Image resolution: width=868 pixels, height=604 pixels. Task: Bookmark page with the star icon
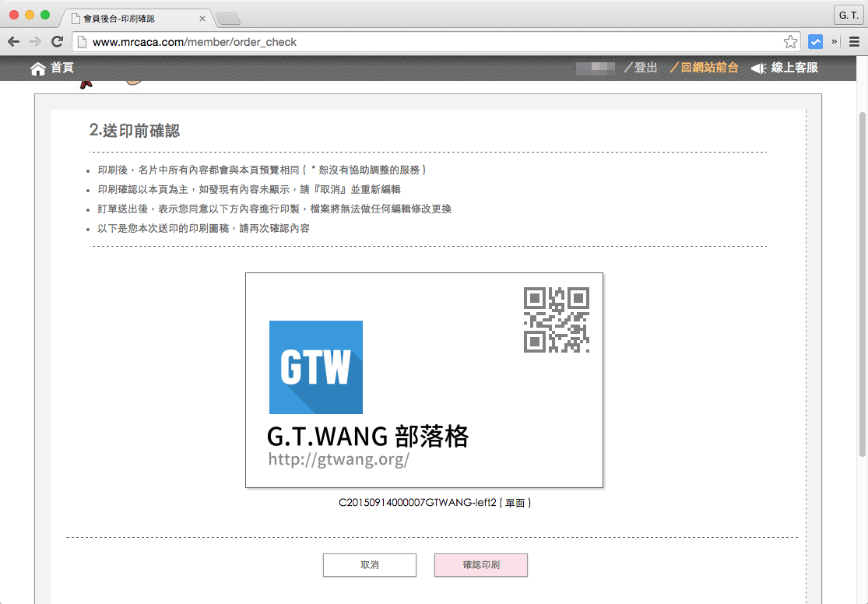click(x=790, y=42)
